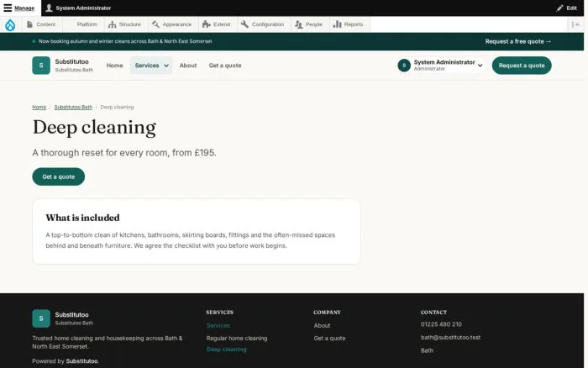Click the Drupal drop logo icon
Image resolution: width=588 pixels, height=368 pixels.
click(10, 24)
